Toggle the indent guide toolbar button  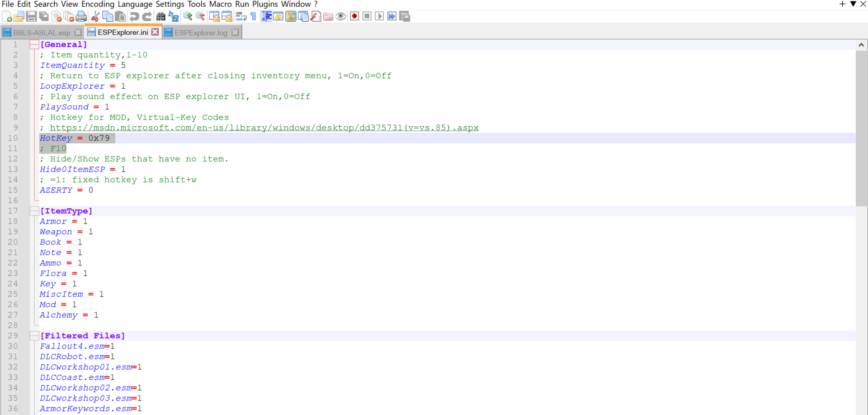267,17
